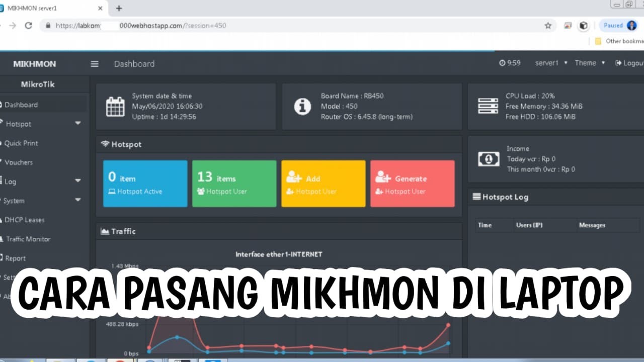The height and width of the screenshot is (362, 644).
Task: Click the add-user icon in yellow Add tile
Action: [x=294, y=177]
